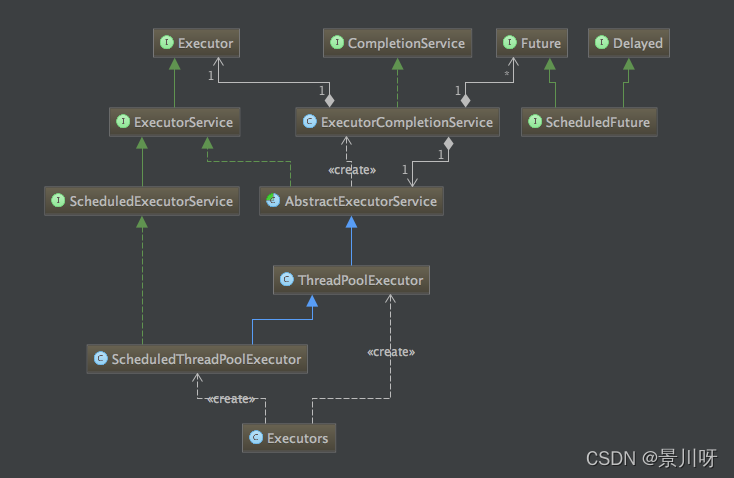The height and width of the screenshot is (478, 734).
Task: Click the interface icon beside Executor
Action: tap(167, 43)
